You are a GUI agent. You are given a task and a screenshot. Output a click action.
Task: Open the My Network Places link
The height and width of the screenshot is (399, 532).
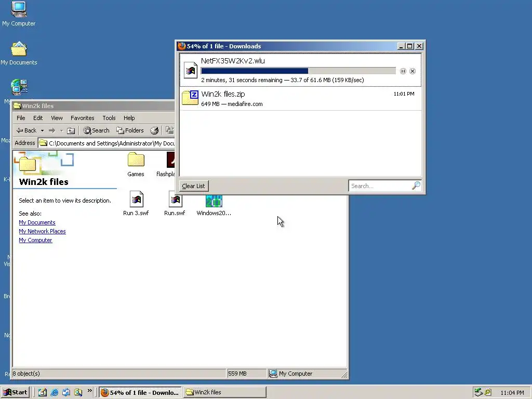tap(42, 231)
